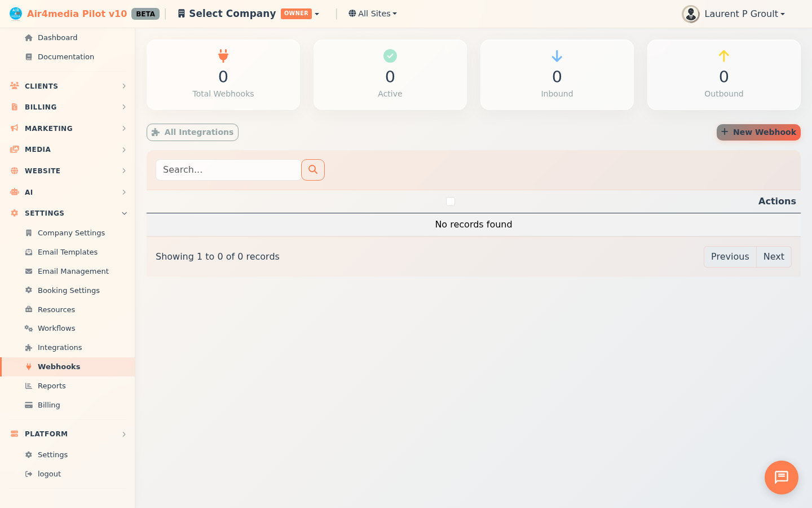This screenshot has width=812, height=508.
Task: Open the All Sites dropdown
Action: [x=372, y=13]
